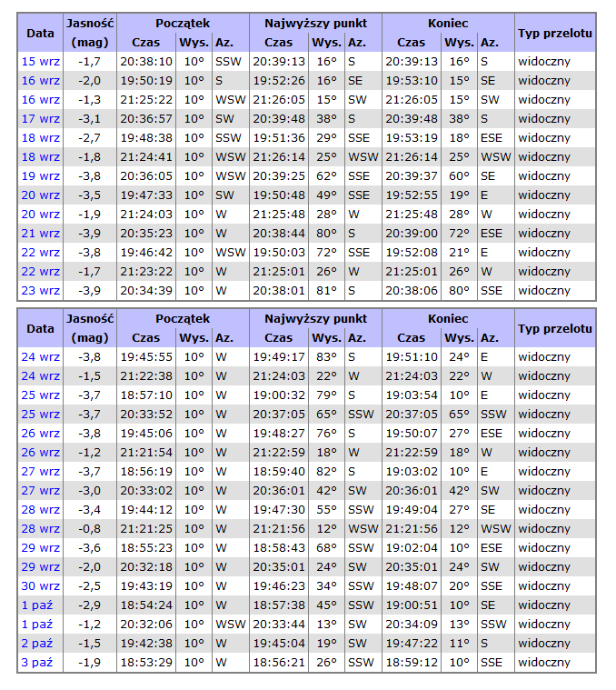Follow the 30 wrz date link
The height and width of the screenshot is (690, 616).
tap(41, 586)
